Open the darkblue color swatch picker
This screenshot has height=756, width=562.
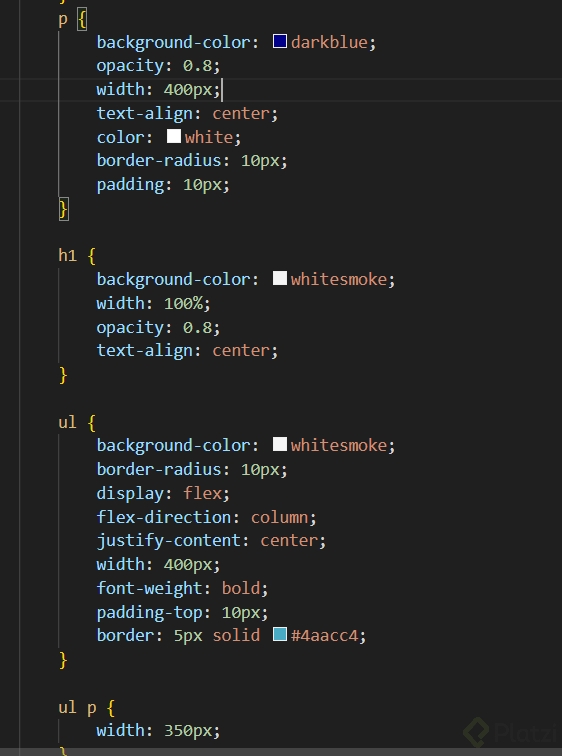click(280, 41)
